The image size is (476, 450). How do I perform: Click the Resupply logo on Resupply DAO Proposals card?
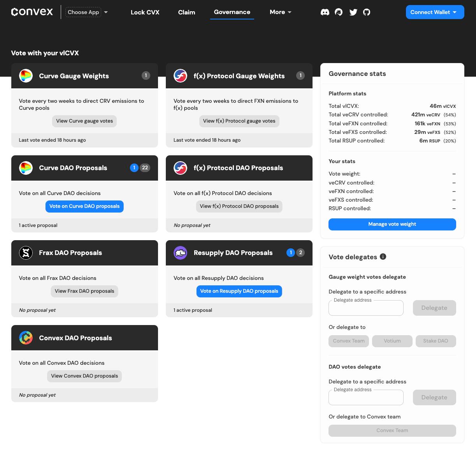tap(180, 253)
